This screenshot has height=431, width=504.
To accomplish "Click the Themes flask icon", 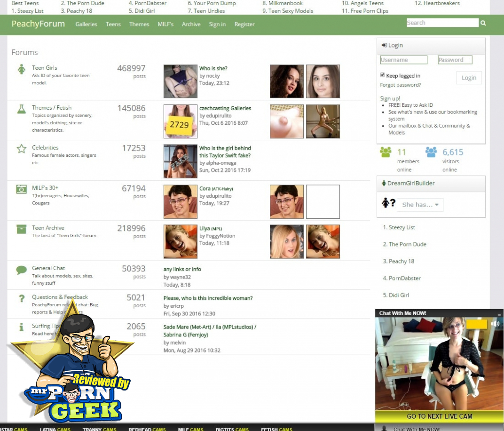I will 21,109.
